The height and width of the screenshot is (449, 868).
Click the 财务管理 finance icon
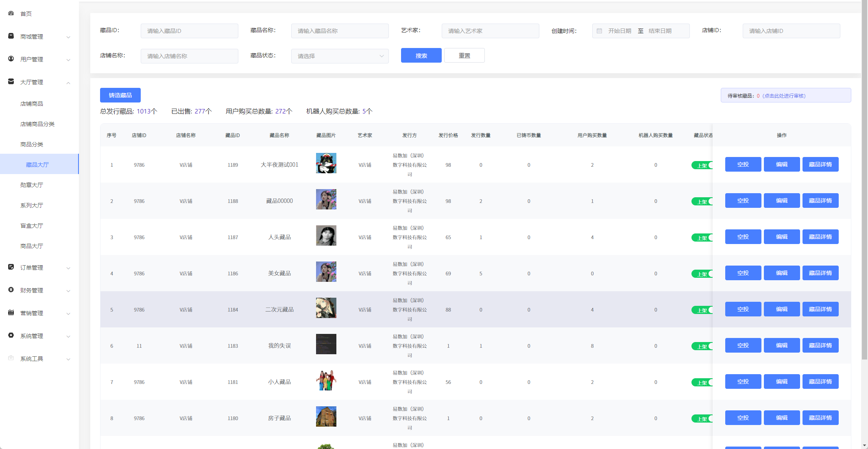click(11, 290)
